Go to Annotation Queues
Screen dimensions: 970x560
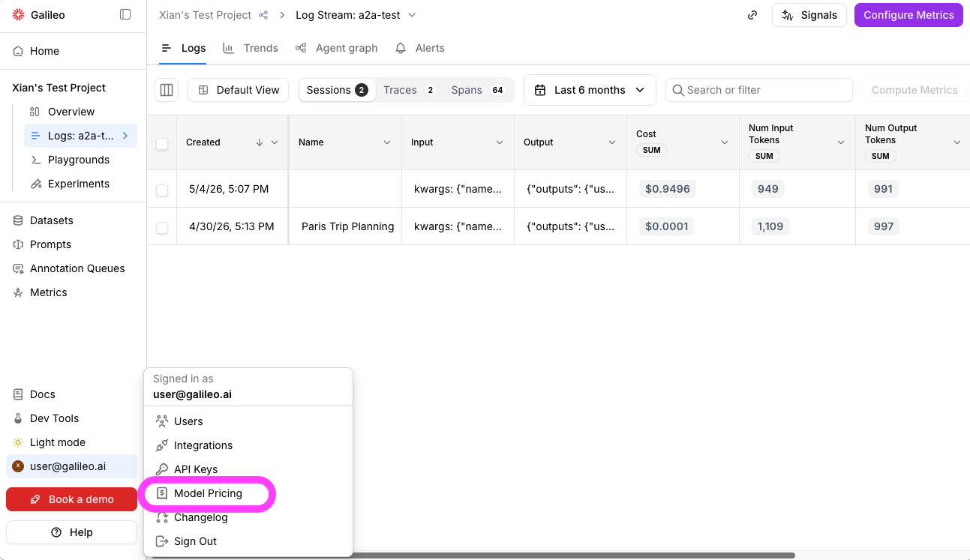pyautogui.click(x=77, y=268)
